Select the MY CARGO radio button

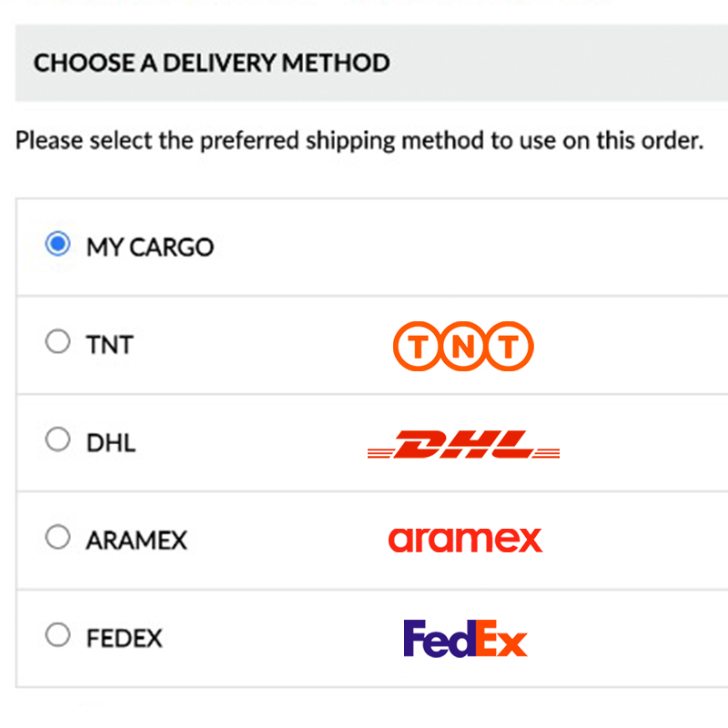[58, 244]
